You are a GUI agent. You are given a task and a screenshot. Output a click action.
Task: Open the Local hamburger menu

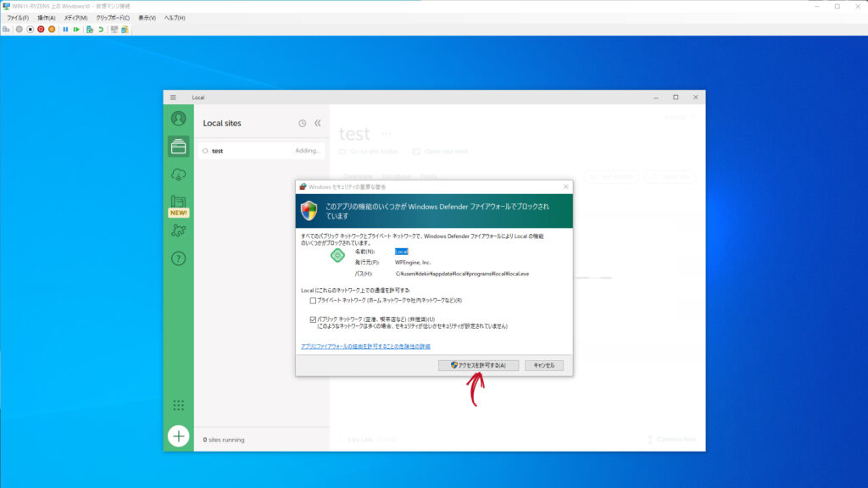(x=173, y=97)
